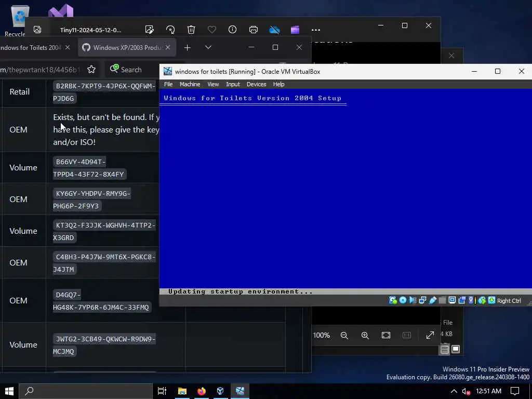Switch to details view in the File Explorer window
The width and height of the screenshot is (532, 399).
coord(445,349)
